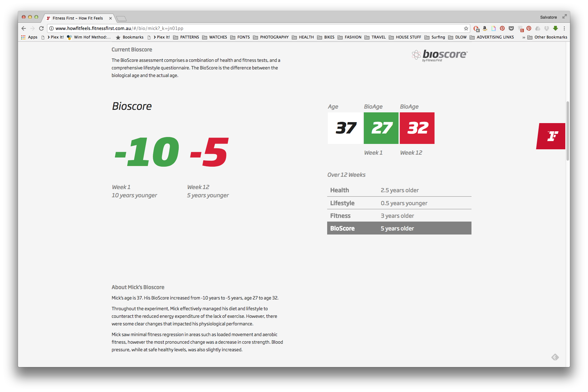Go back using the back arrow
588x392 pixels.
pos(24,28)
